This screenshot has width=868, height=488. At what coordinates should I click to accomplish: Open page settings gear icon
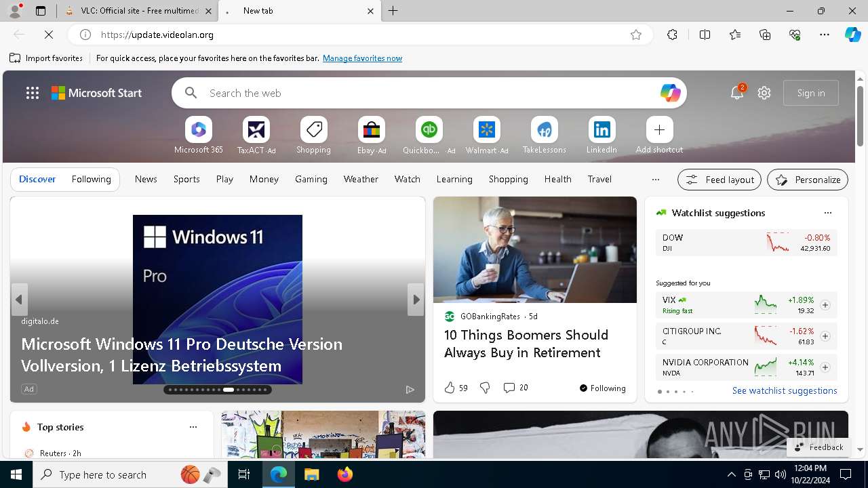pos(764,93)
